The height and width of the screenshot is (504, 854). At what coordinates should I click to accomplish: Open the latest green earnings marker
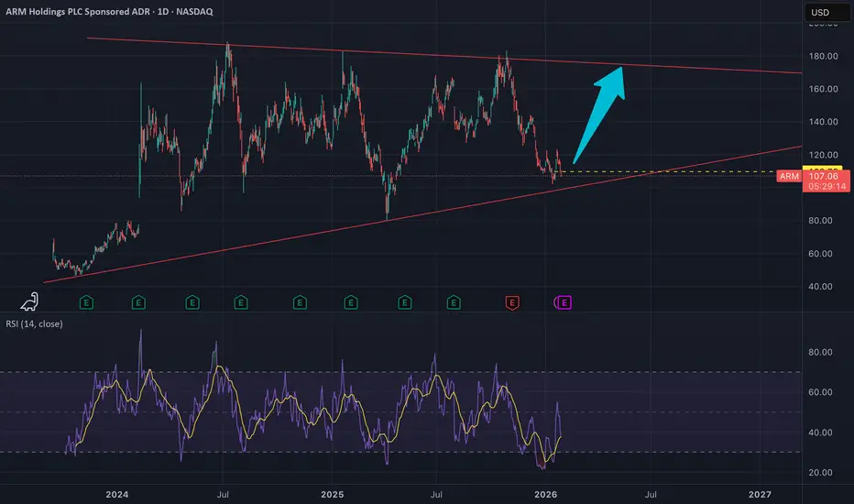tap(454, 302)
